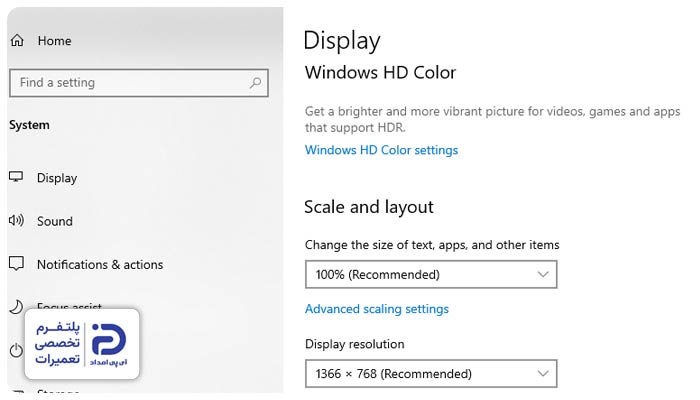
Task: Click the Home house icon
Action: pos(17,40)
